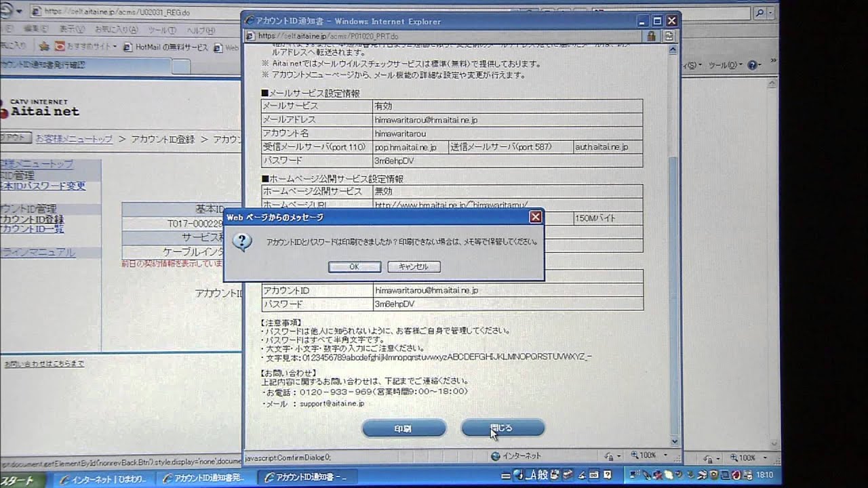This screenshot has height=488, width=868.
Task: Click the popup window's vertical scrollbar up arrow
Action: 673,49
